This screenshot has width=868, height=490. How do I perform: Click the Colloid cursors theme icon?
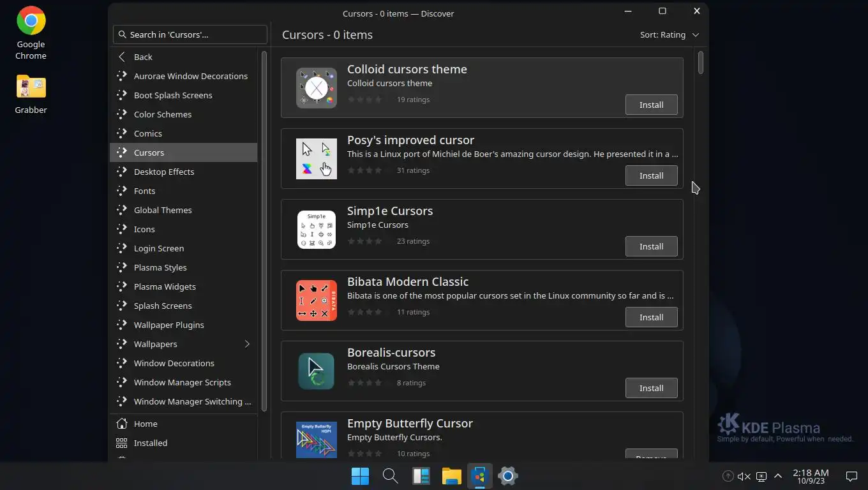(x=317, y=88)
